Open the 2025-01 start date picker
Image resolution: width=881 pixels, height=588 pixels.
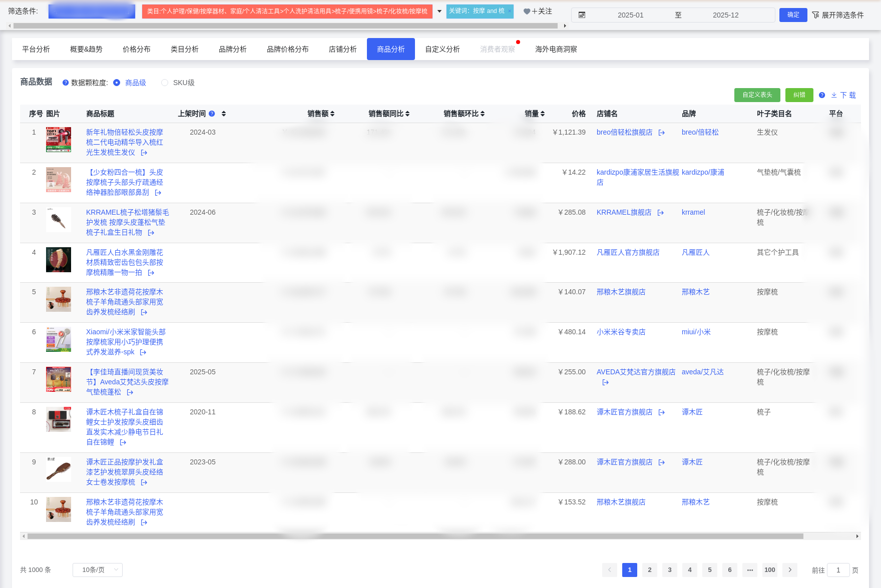click(x=631, y=15)
